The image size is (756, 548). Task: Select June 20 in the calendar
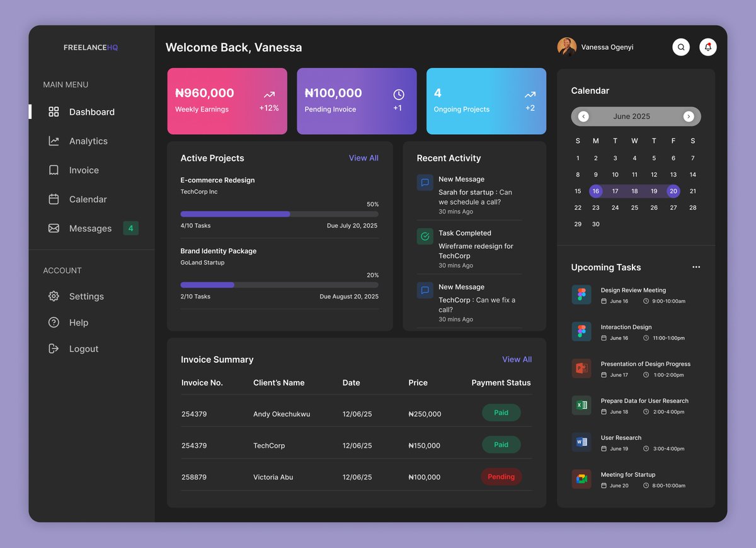(x=673, y=191)
